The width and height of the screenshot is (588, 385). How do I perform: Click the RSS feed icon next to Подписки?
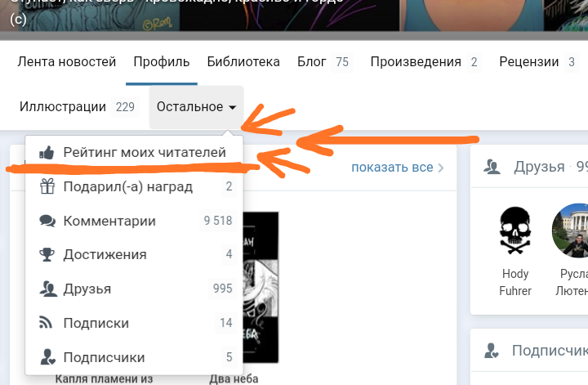click(x=47, y=323)
